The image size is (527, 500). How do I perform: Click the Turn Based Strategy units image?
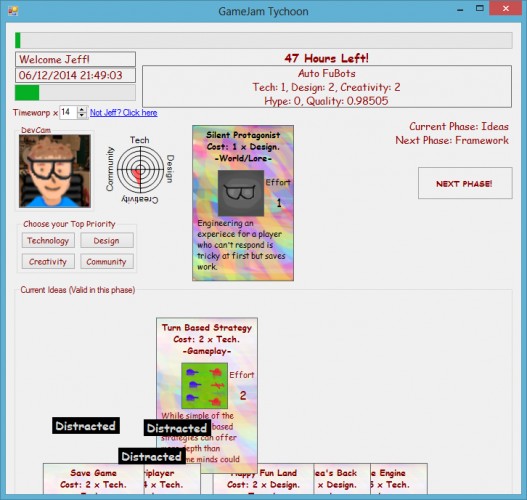204,386
